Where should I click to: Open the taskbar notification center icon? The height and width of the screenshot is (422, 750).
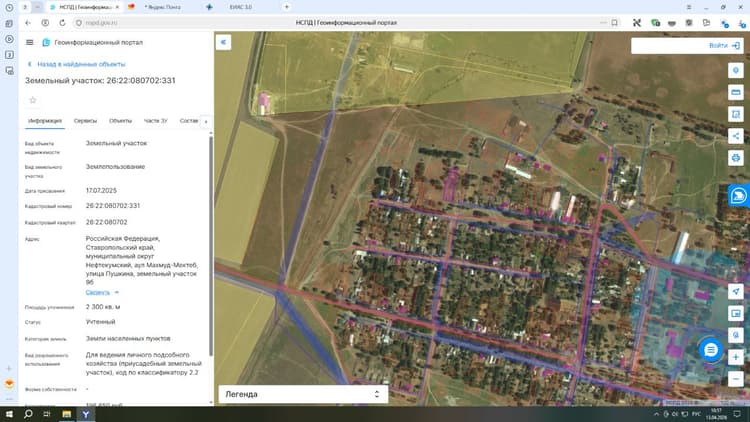pos(737,414)
